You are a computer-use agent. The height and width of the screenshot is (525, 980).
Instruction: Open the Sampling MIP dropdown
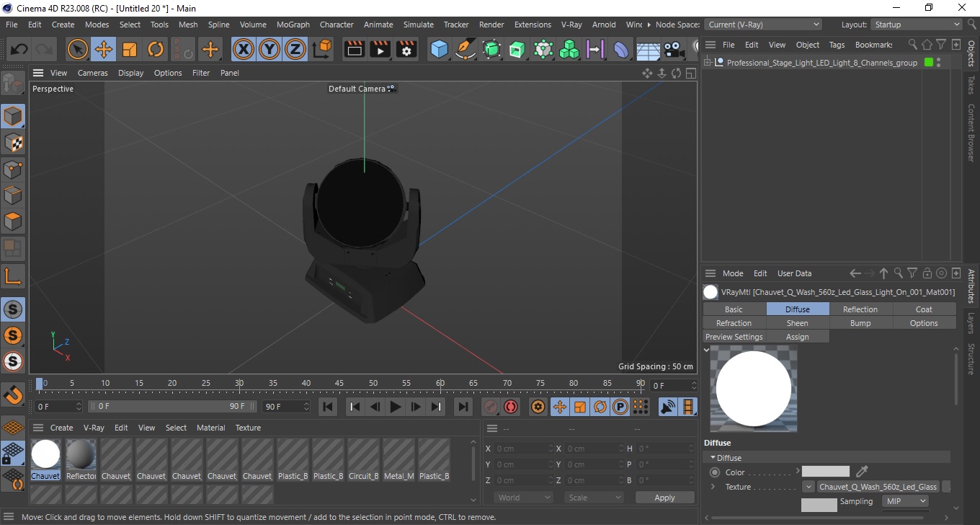pos(905,501)
